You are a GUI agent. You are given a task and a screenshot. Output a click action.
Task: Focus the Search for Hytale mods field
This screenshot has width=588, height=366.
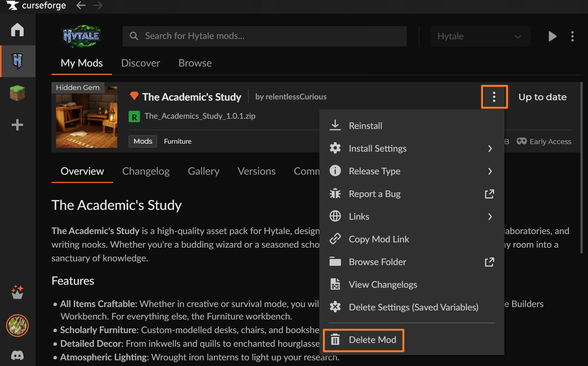click(x=265, y=36)
